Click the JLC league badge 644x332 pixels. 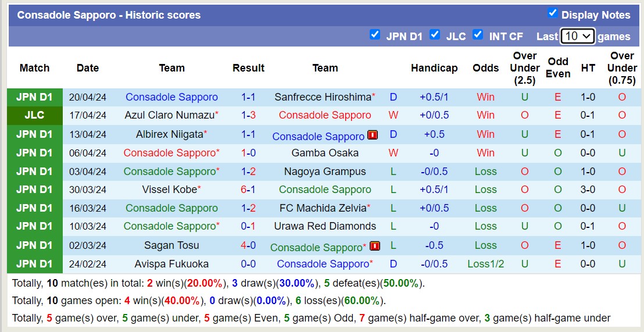pyautogui.click(x=34, y=115)
